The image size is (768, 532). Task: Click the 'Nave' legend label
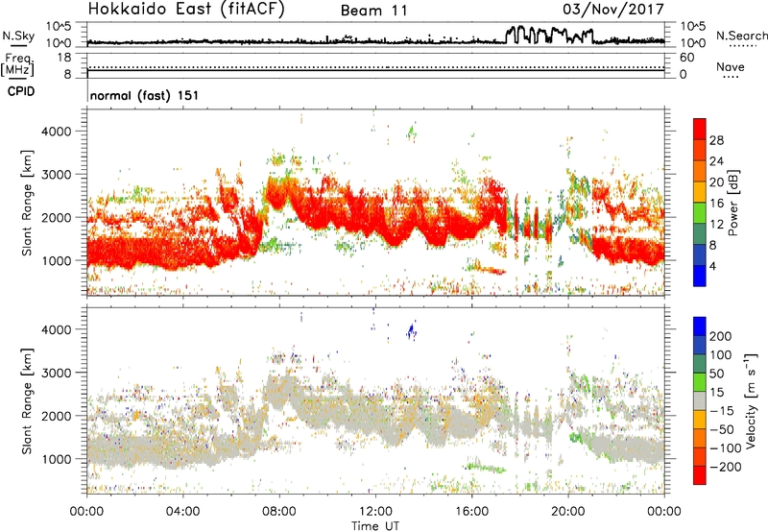point(731,66)
